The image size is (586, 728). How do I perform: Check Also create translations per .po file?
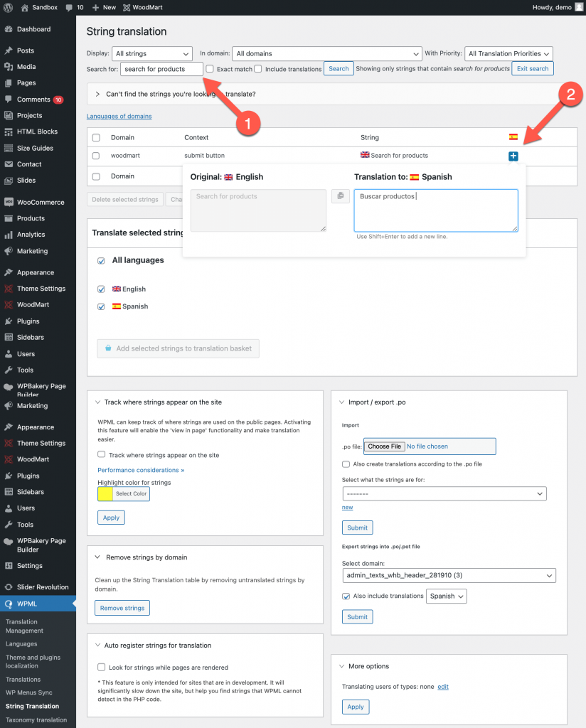pyautogui.click(x=346, y=464)
